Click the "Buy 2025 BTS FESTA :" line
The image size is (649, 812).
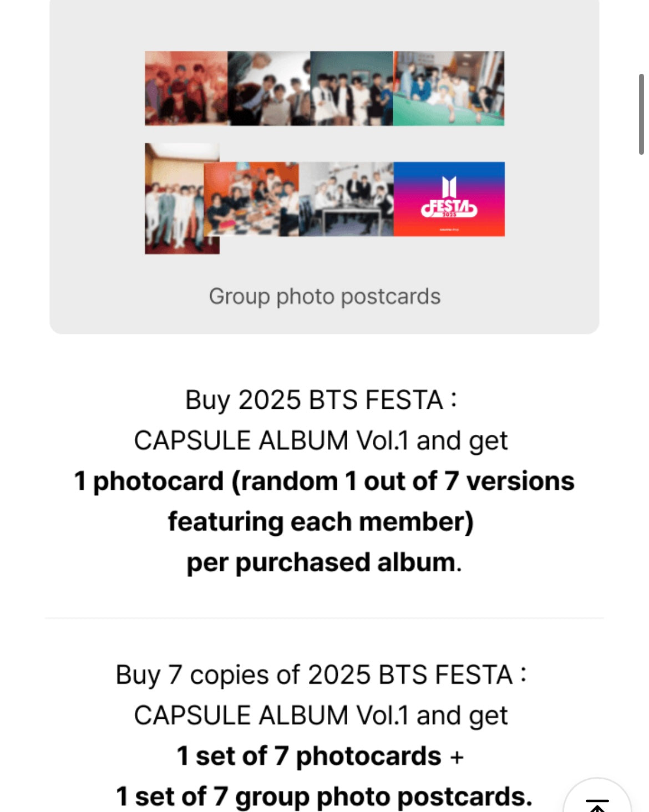pyautogui.click(x=321, y=400)
